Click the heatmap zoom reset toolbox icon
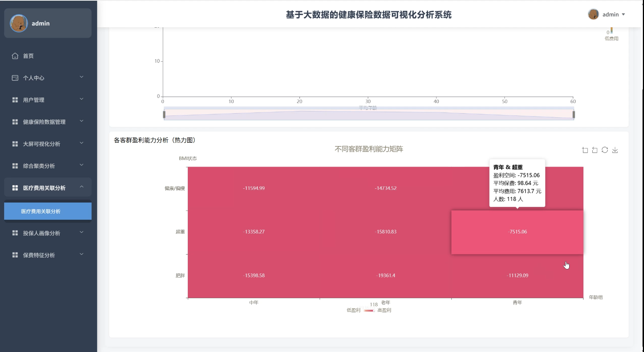The height and width of the screenshot is (352, 644). (595, 150)
